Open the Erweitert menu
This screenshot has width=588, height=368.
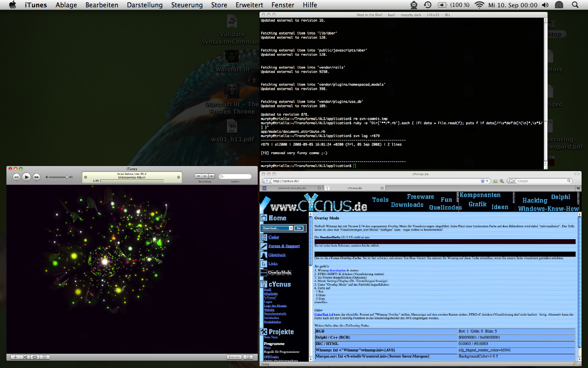coord(249,5)
